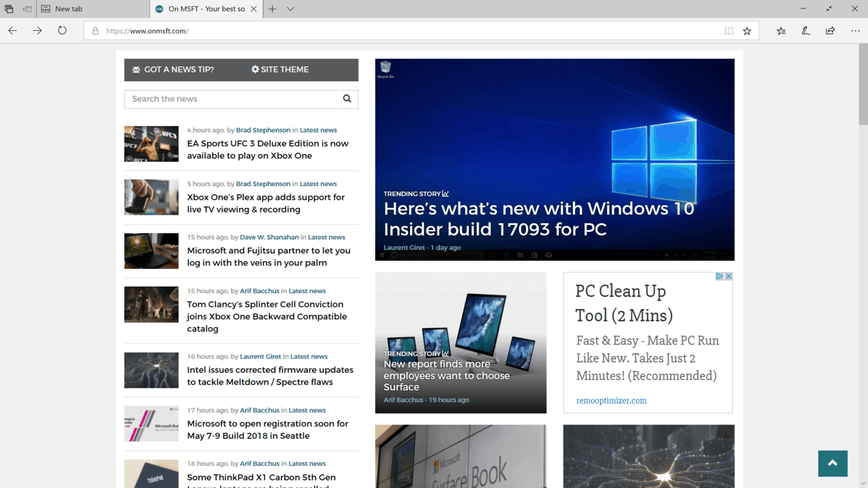The image size is (868, 488).
Task: Open a new tab with plus
Action: (x=272, y=9)
